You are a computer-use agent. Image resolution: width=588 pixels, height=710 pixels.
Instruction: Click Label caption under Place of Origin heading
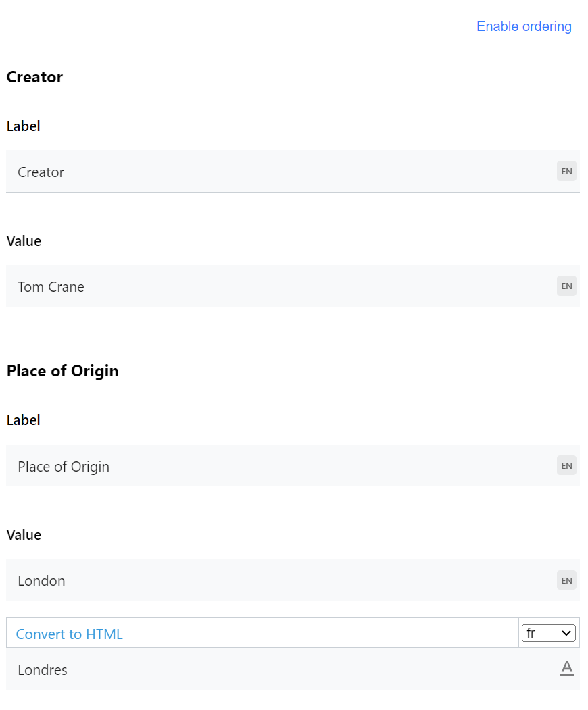click(x=23, y=420)
